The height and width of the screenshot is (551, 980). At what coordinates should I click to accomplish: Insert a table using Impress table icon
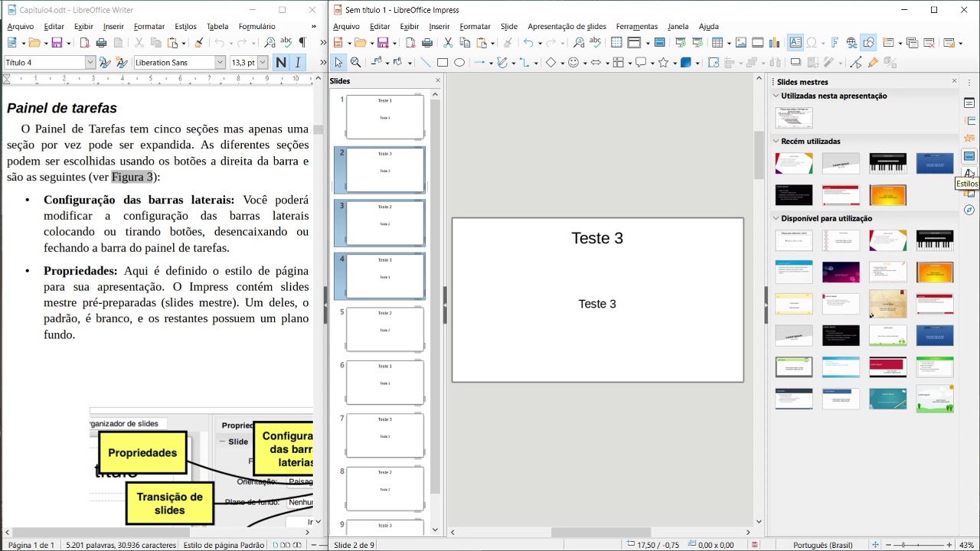(717, 43)
